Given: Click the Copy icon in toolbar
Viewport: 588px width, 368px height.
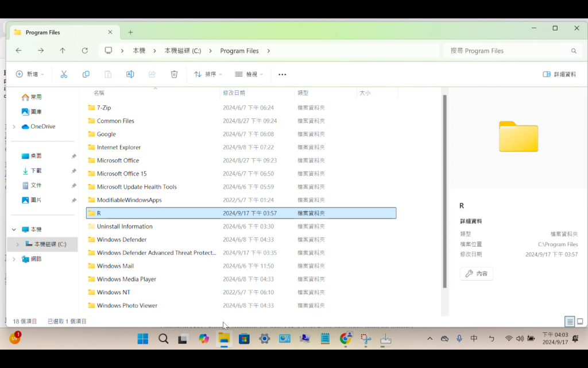Looking at the screenshot, I should click(86, 74).
